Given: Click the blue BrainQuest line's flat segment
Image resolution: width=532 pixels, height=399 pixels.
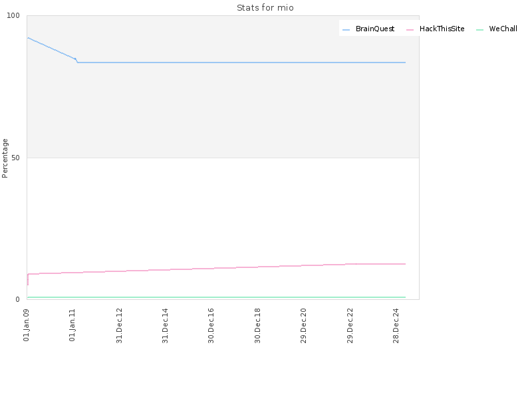Looking at the screenshot, I should [x=241, y=63].
